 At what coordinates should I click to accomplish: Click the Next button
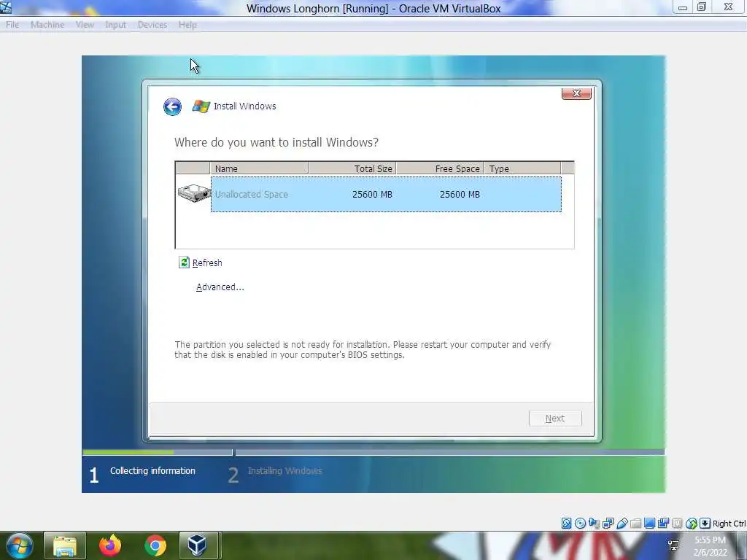click(x=555, y=418)
